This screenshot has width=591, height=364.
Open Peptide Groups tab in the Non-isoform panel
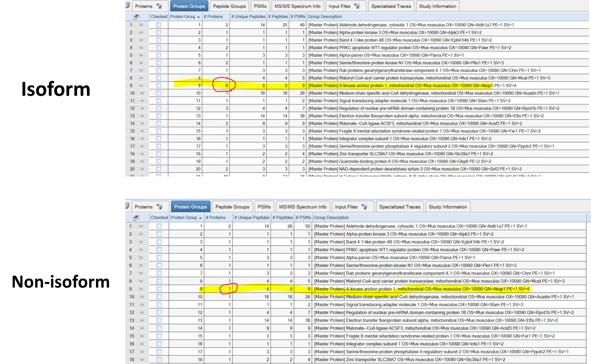[x=232, y=207]
